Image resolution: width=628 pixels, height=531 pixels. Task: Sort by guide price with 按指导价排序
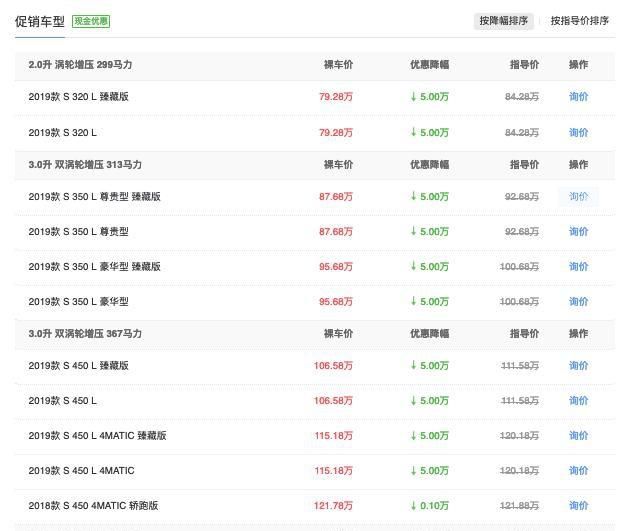579,21
